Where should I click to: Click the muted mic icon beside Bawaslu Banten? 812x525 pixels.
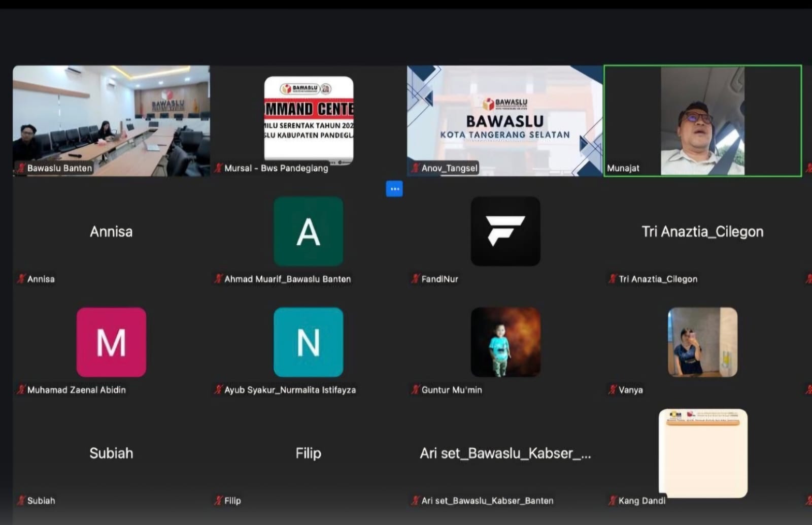21,168
